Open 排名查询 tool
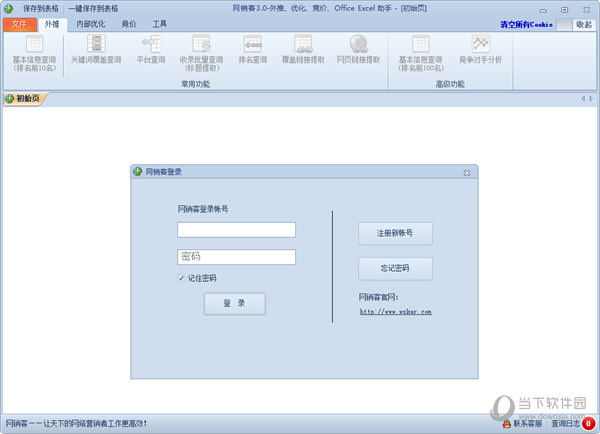The height and width of the screenshot is (434, 600). pos(253,49)
